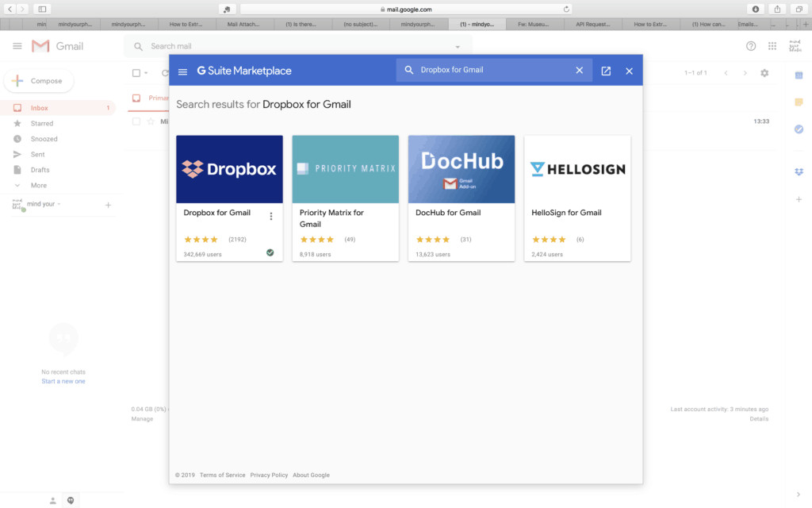Open the Privacy Policy link

coord(269,475)
